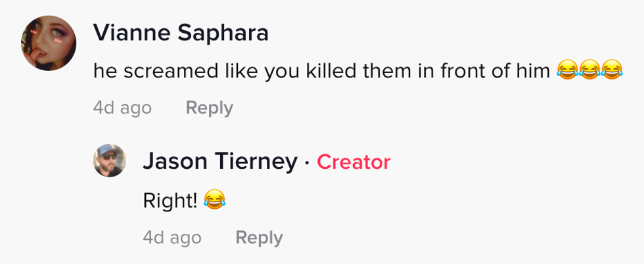Viewport: 644px width, 264px height.
Task: Click the Jason Tierney username
Action: (219, 162)
